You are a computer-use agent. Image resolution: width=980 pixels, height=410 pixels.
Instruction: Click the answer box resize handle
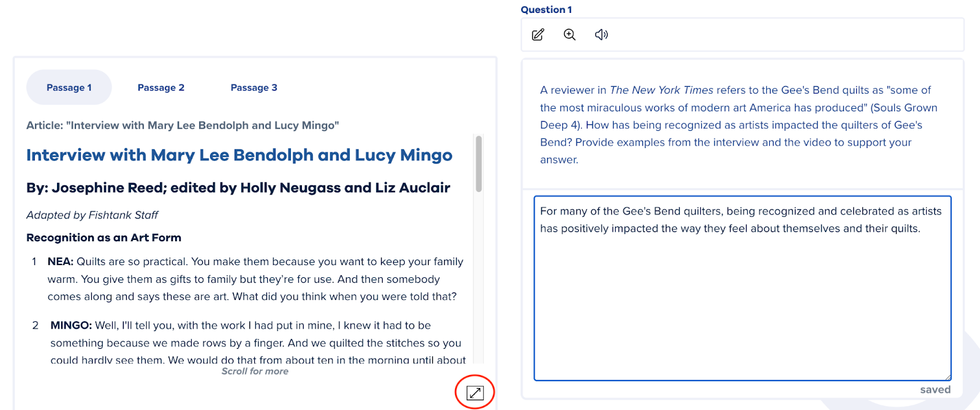948,378
